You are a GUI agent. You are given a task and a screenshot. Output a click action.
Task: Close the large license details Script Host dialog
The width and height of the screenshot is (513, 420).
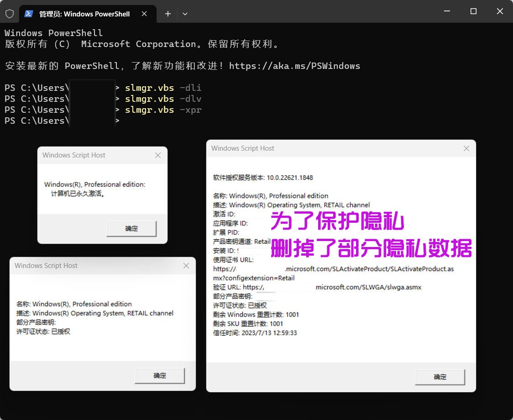tap(466, 148)
